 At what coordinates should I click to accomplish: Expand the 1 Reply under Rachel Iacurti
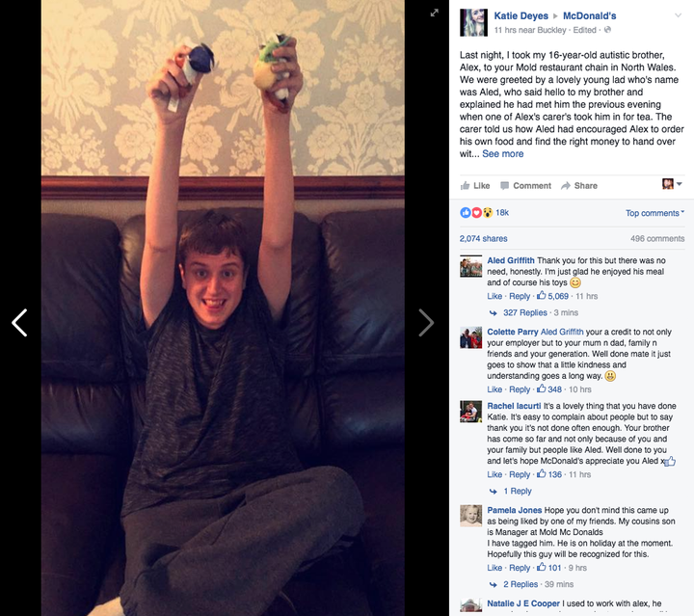pyautogui.click(x=518, y=492)
